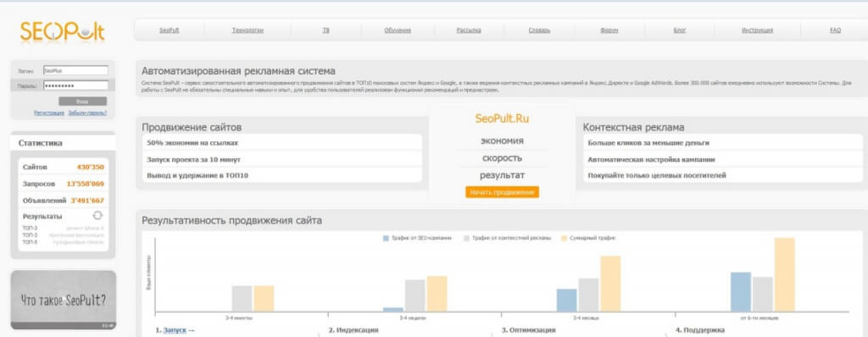The height and width of the screenshot is (337, 868).
Task: Follow the Забыли пароль? link
Action: click(87, 113)
